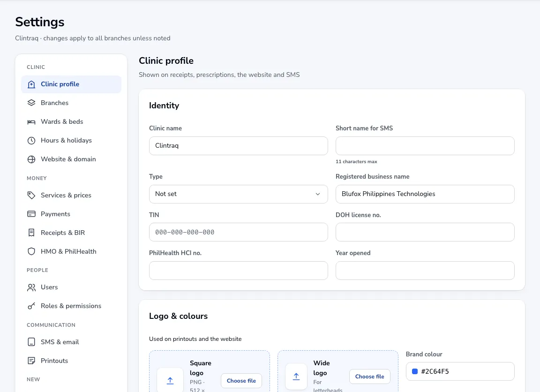Open Website & domain settings
Viewport: 540px width, 392px height.
pyautogui.click(x=71, y=159)
